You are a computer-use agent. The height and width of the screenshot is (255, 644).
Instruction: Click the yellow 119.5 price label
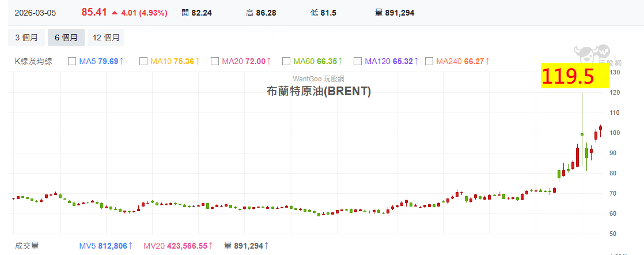pyautogui.click(x=574, y=76)
